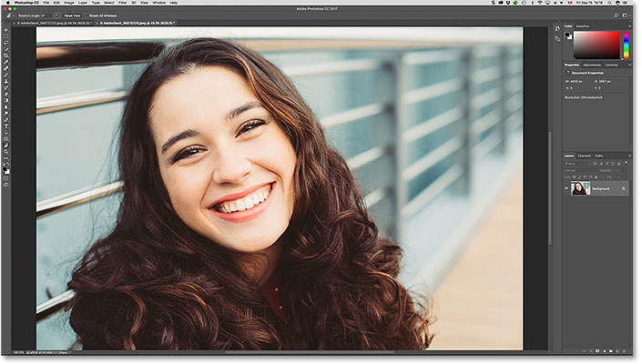
Task: Select the Move tool in the toolbar
Action: [6, 31]
